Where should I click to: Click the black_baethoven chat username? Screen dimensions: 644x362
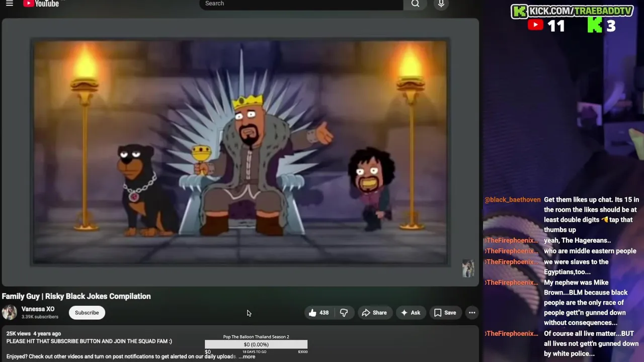point(513,200)
